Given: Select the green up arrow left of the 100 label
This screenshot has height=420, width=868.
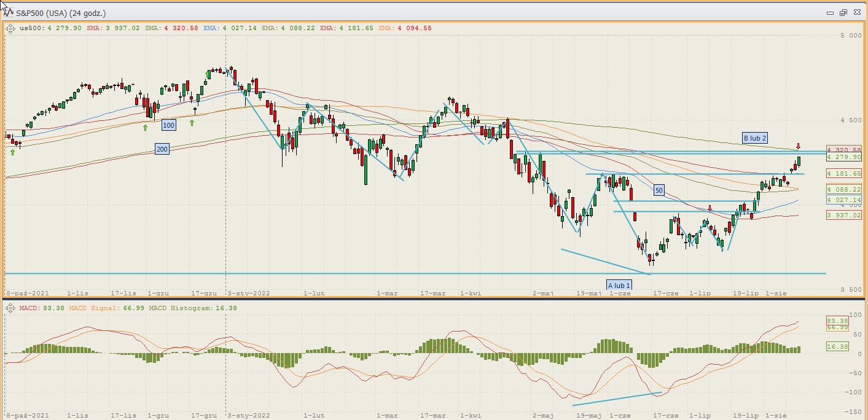Looking at the screenshot, I should coord(146,127).
